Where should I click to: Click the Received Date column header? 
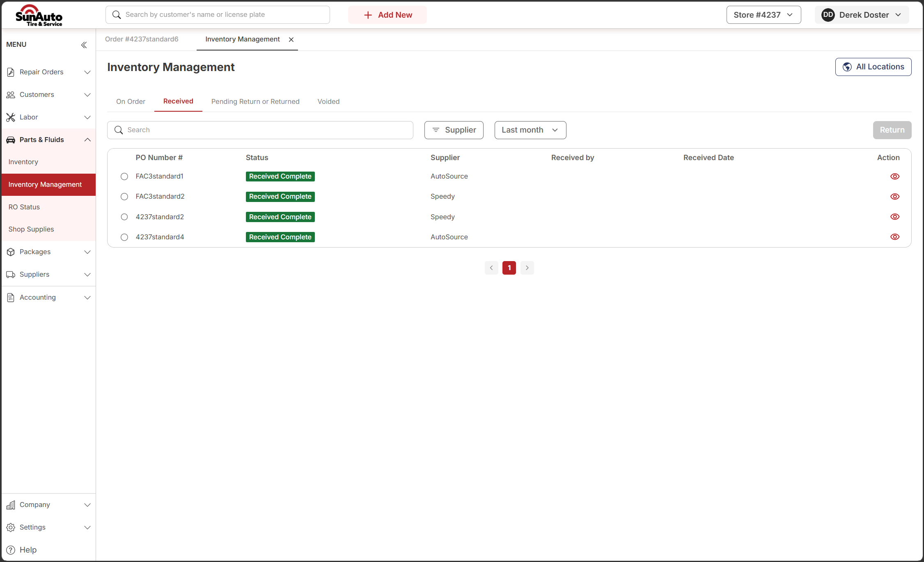click(x=708, y=158)
